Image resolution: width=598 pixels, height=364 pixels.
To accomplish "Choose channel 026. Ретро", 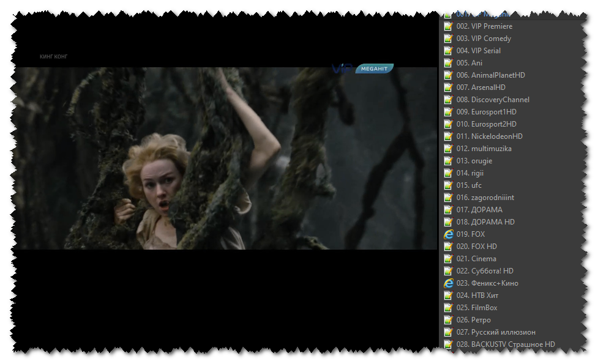I will 473,320.
